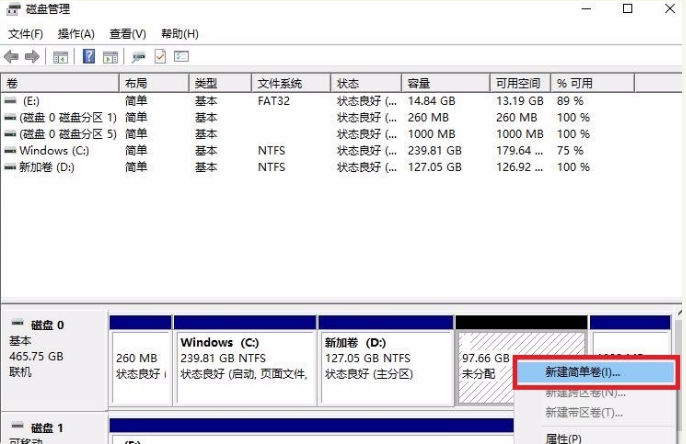
Task: Open Help via blue question mark icon
Action: [x=88, y=57]
